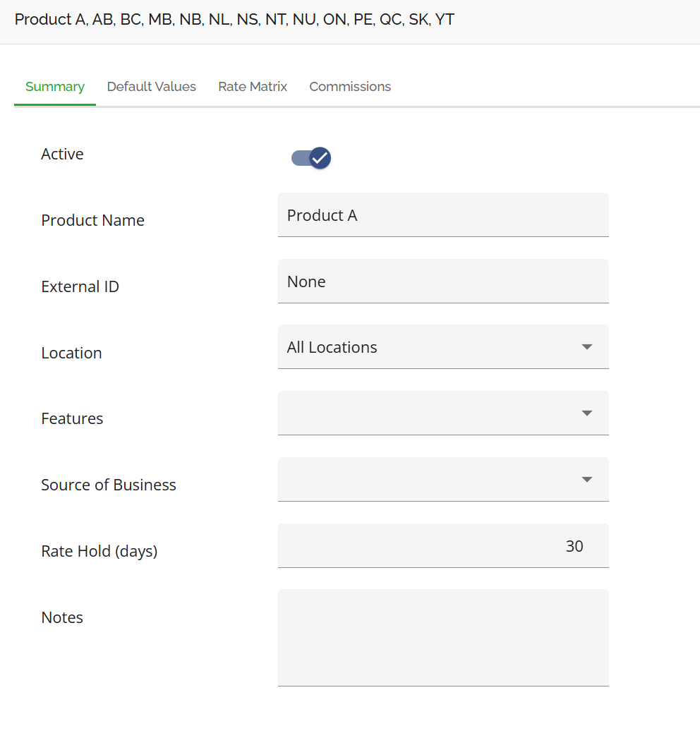Click the Rate Hold (days) label
The height and width of the screenshot is (750, 700).
click(x=99, y=551)
